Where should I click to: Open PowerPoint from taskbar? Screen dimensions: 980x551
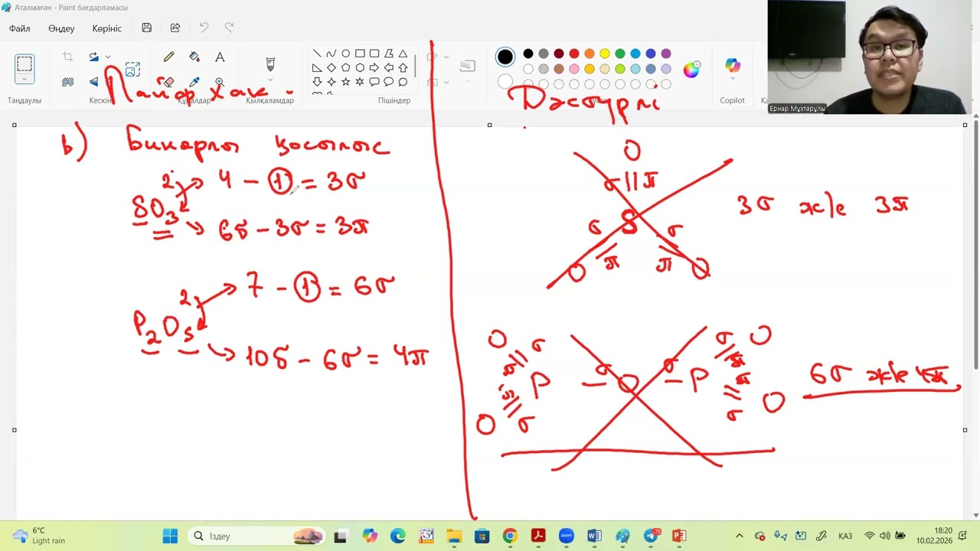678,536
